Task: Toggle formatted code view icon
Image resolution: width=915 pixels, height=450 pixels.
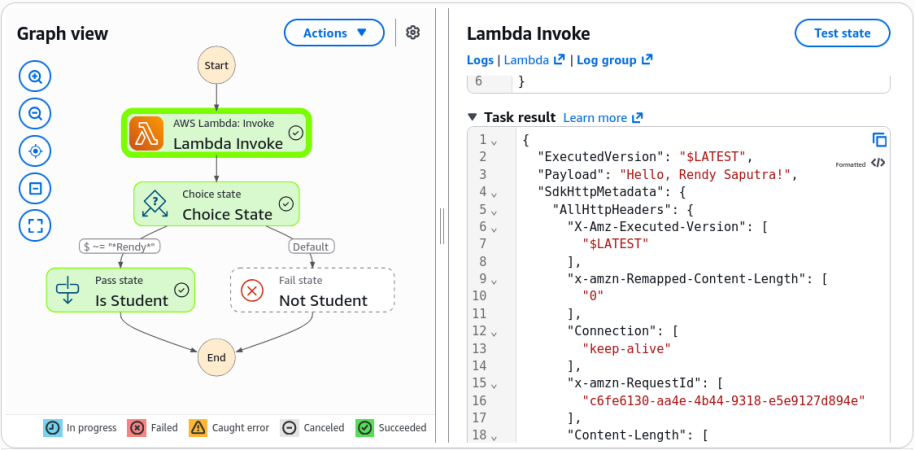Action: pos(878,163)
